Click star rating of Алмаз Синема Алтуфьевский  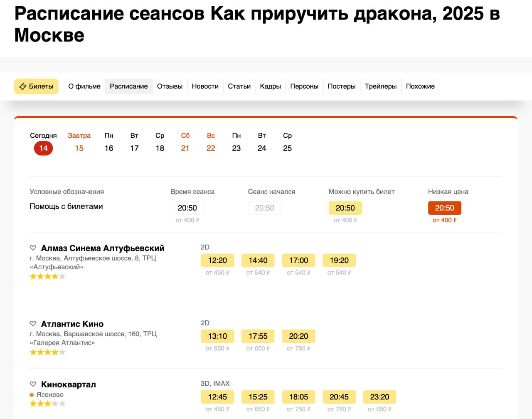point(47,277)
